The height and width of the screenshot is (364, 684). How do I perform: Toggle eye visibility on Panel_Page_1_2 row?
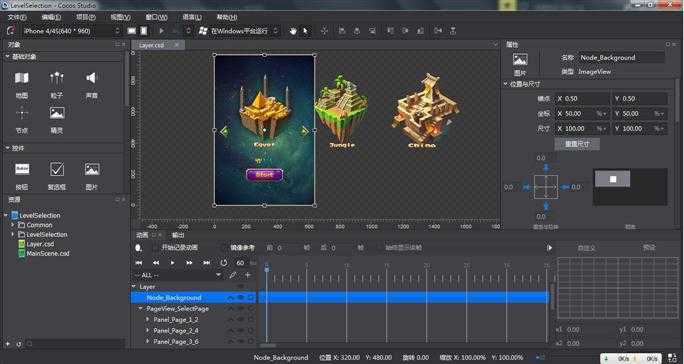click(241, 319)
